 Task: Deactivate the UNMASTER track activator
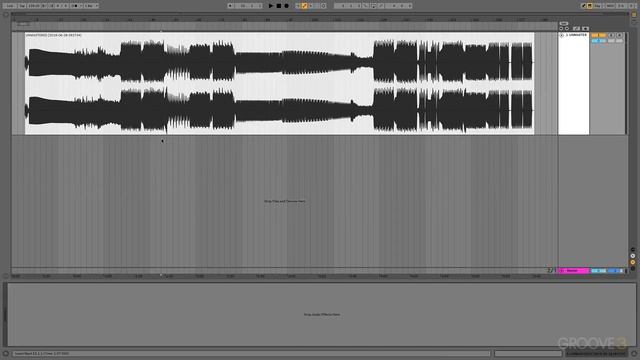[599, 35]
